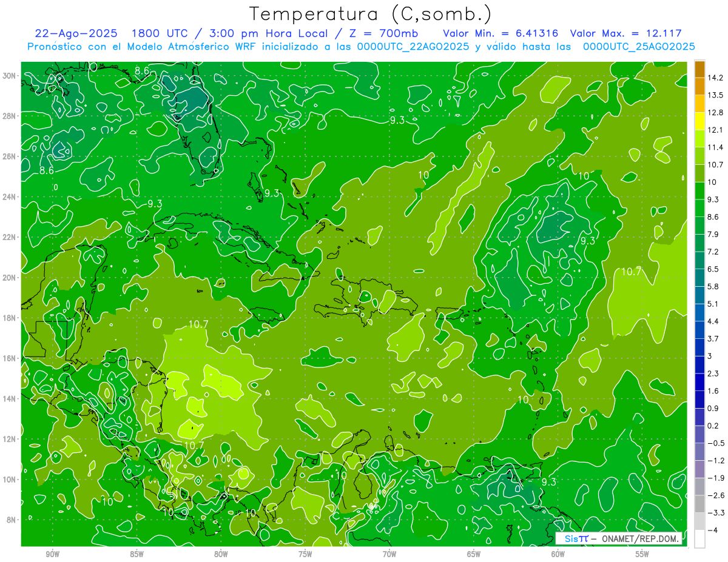Click the 90W longitude axis label
The width and height of the screenshot is (728, 562).
[x=52, y=554]
